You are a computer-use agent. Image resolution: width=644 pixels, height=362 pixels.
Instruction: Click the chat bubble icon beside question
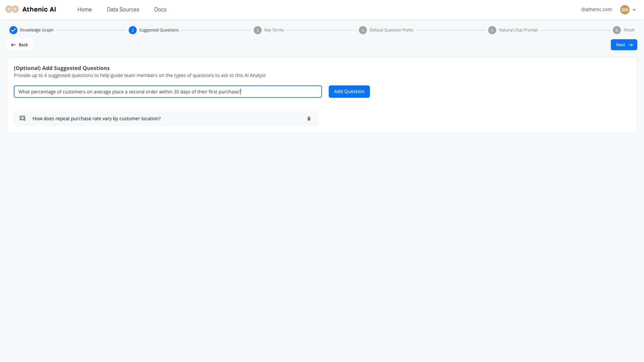click(22, 119)
